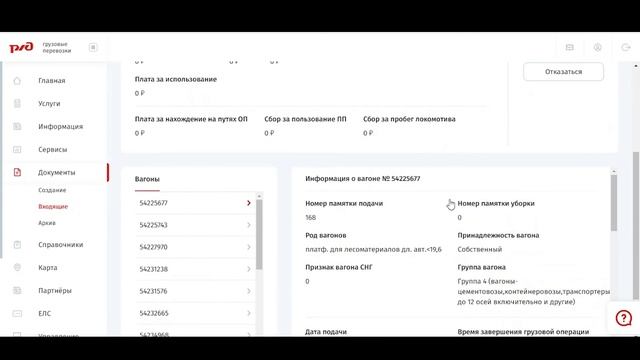Open the Партнёры menu item
The width and height of the screenshot is (640, 360).
pyautogui.click(x=55, y=290)
